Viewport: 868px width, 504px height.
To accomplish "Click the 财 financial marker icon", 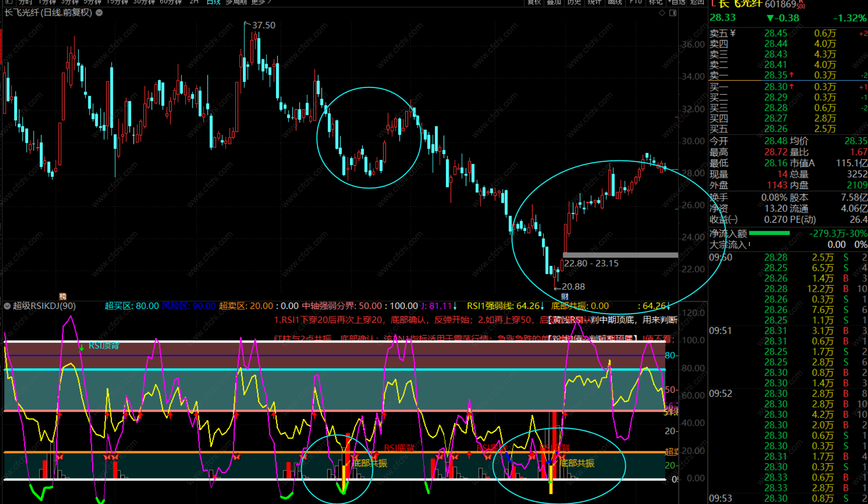I will point(565,296).
